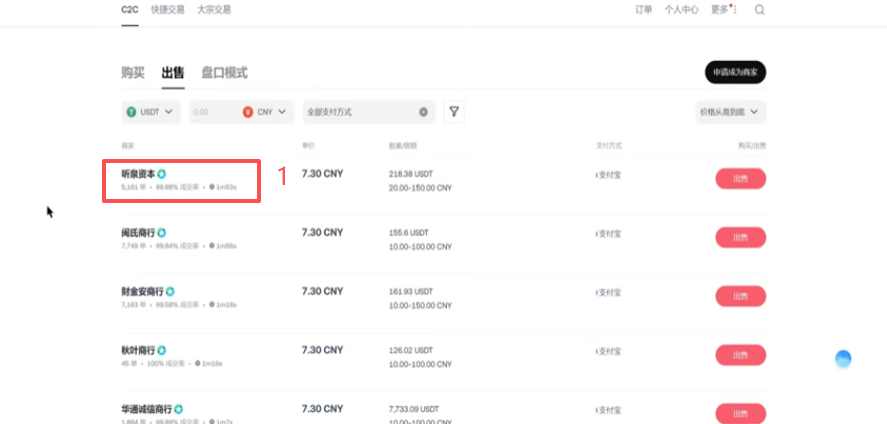887x424 pixels.
Task: Clear the payment method filter
Action: [423, 112]
